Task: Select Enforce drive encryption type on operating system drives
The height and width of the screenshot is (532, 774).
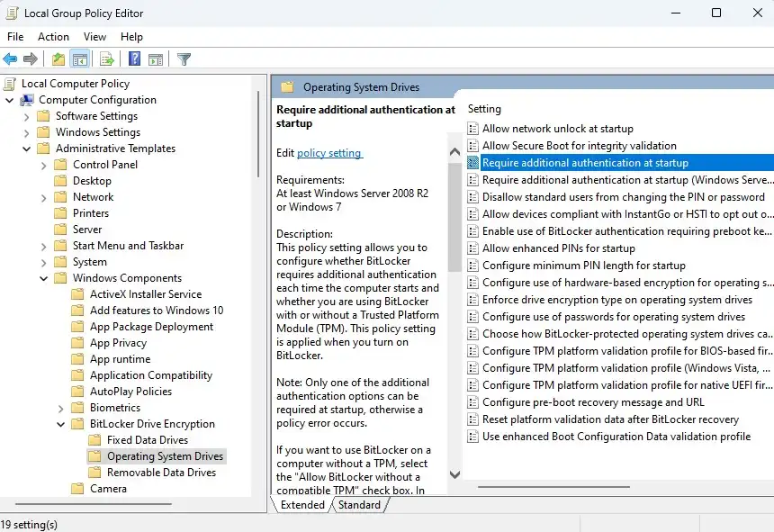Action: coord(620,300)
